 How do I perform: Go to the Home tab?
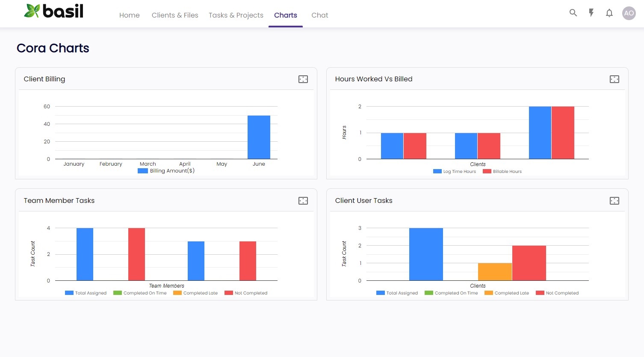click(129, 15)
